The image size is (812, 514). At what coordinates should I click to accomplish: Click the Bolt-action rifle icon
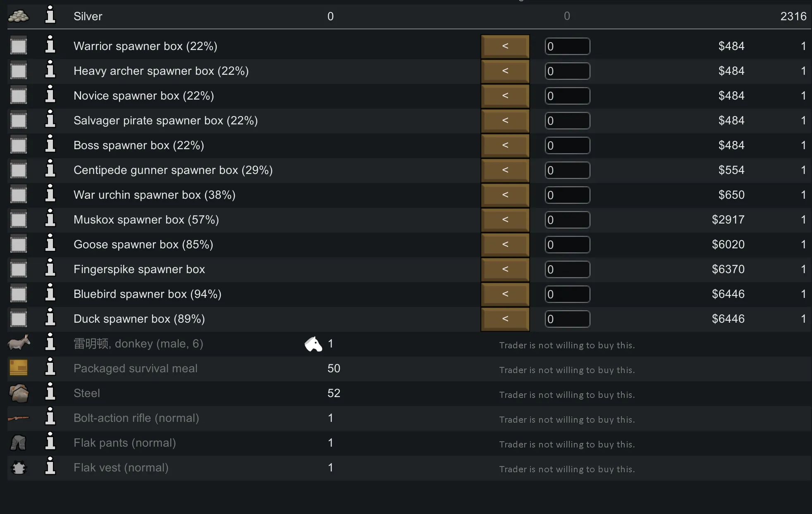point(19,418)
